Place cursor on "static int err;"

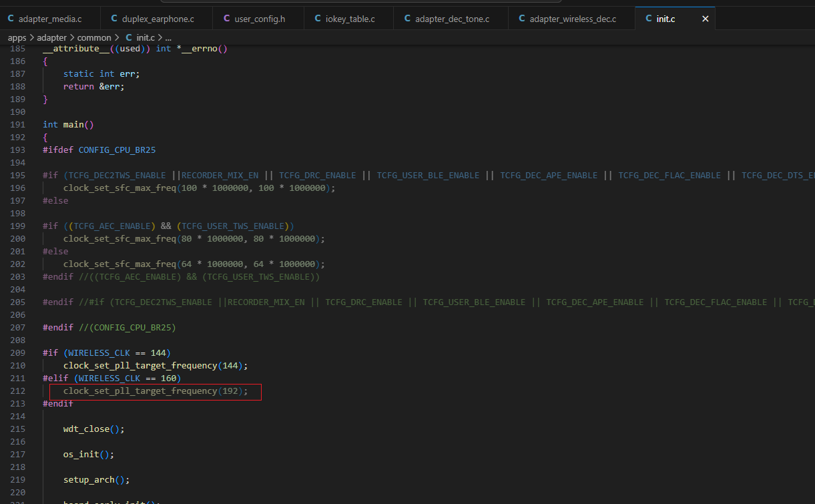(x=101, y=73)
